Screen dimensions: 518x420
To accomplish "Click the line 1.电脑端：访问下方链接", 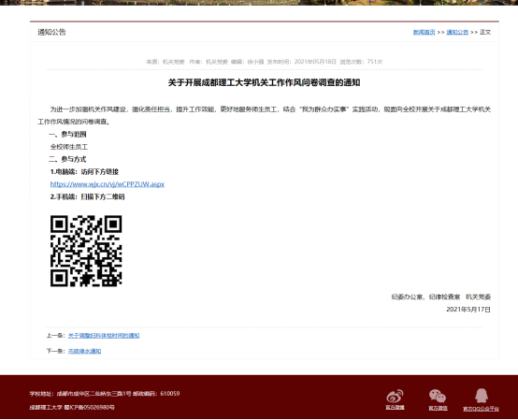I will (x=84, y=172).
